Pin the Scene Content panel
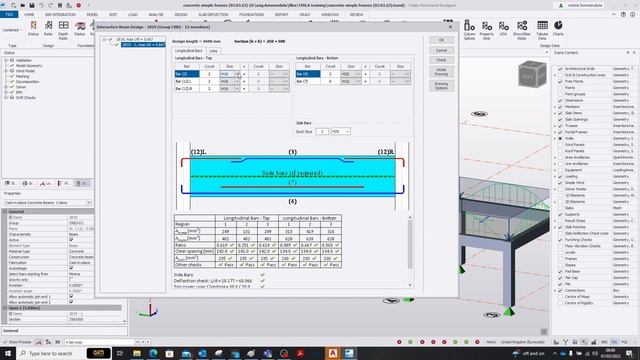The image size is (640, 360). click(628, 53)
